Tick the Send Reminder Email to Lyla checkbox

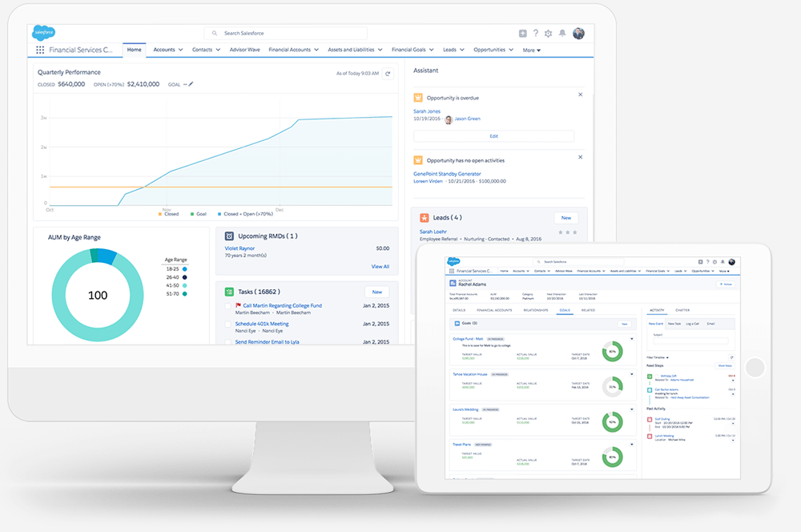click(228, 342)
